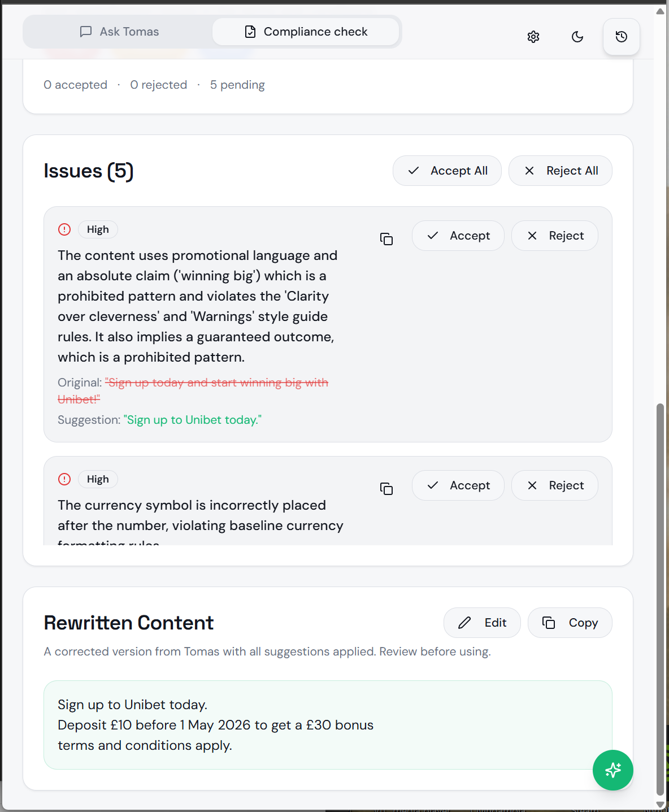Copy the second issue text icon
The image size is (669, 812).
(x=386, y=489)
